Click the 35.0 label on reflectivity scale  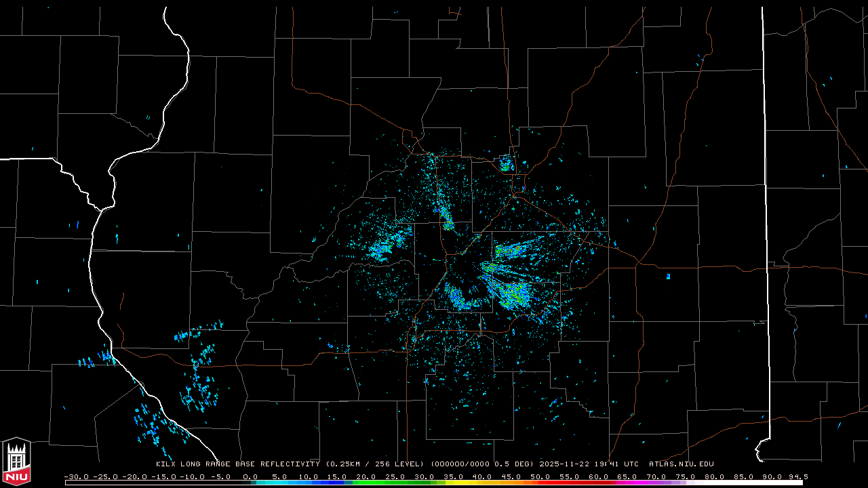(453, 476)
